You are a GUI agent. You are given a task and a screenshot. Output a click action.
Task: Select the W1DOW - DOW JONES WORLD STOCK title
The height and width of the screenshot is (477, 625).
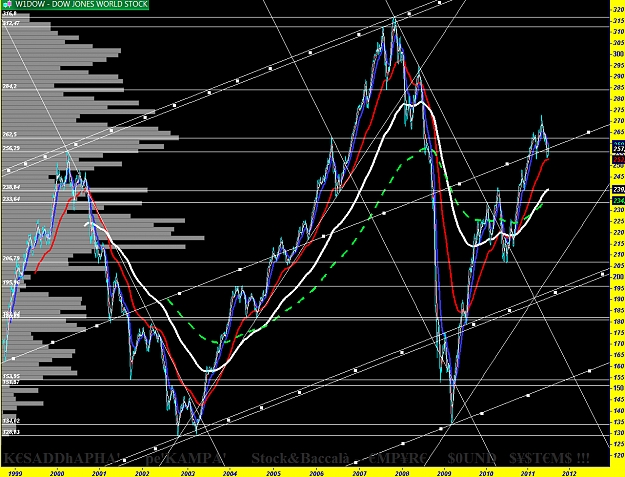point(81,5)
